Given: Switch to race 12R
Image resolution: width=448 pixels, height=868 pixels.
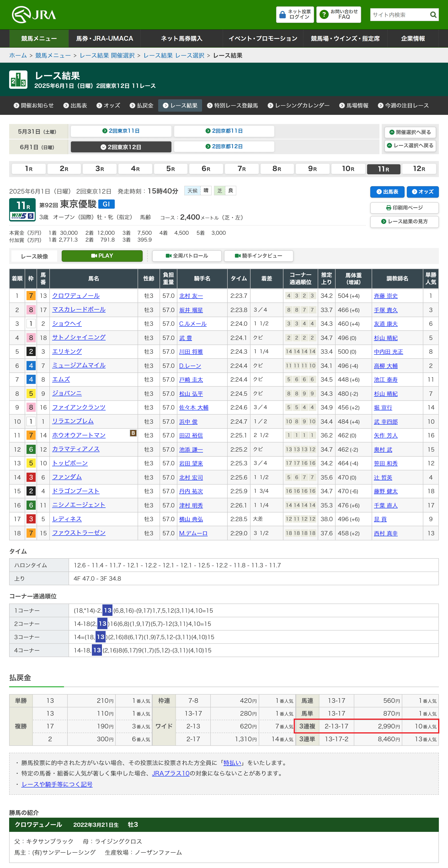Looking at the screenshot, I should (419, 169).
